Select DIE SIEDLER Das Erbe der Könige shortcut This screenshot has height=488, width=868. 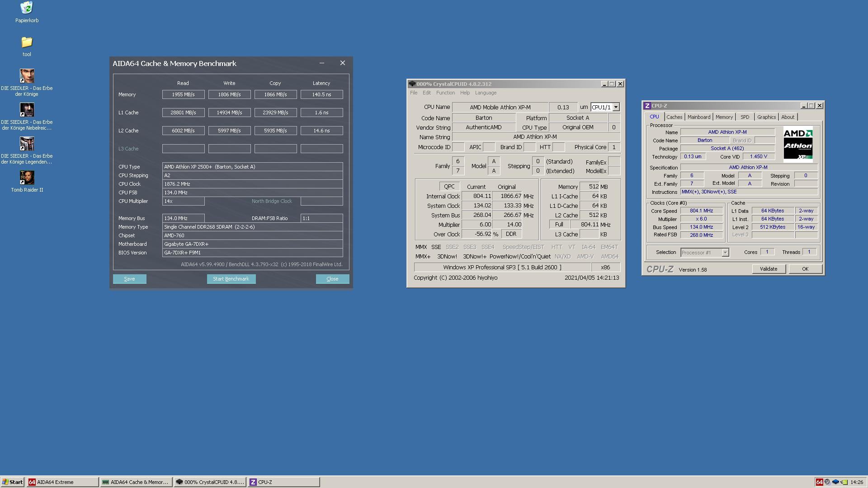(x=27, y=76)
